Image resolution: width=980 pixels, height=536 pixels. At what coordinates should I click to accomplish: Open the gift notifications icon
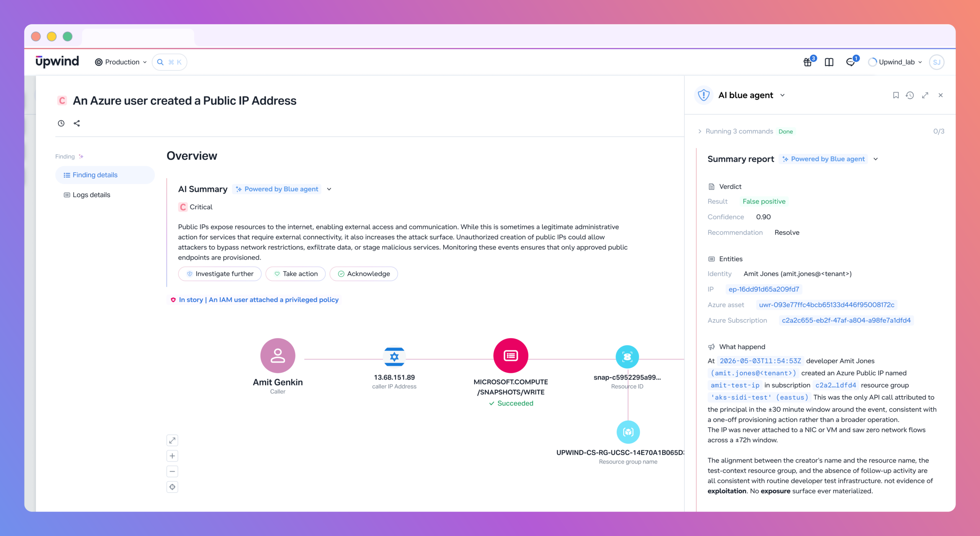[808, 62]
